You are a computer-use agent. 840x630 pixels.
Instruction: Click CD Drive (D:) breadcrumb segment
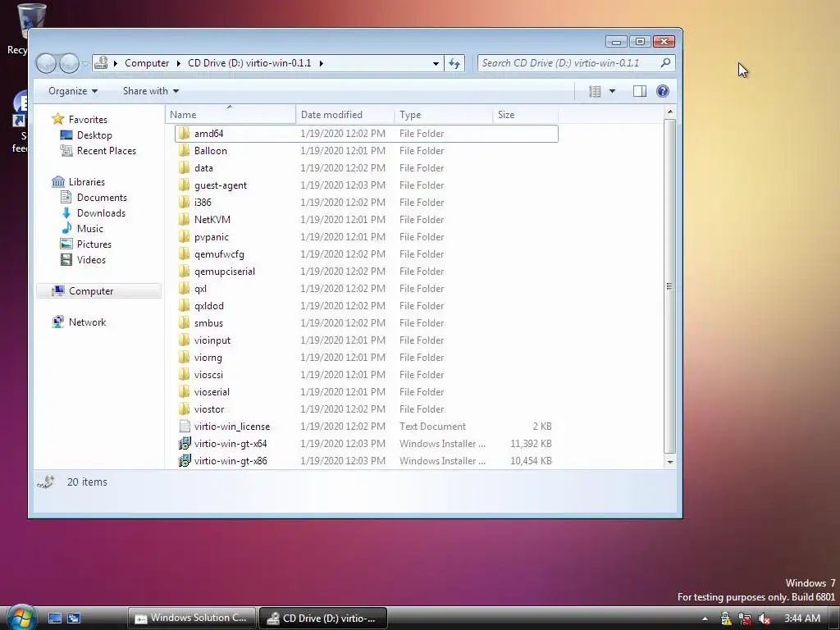click(x=249, y=63)
